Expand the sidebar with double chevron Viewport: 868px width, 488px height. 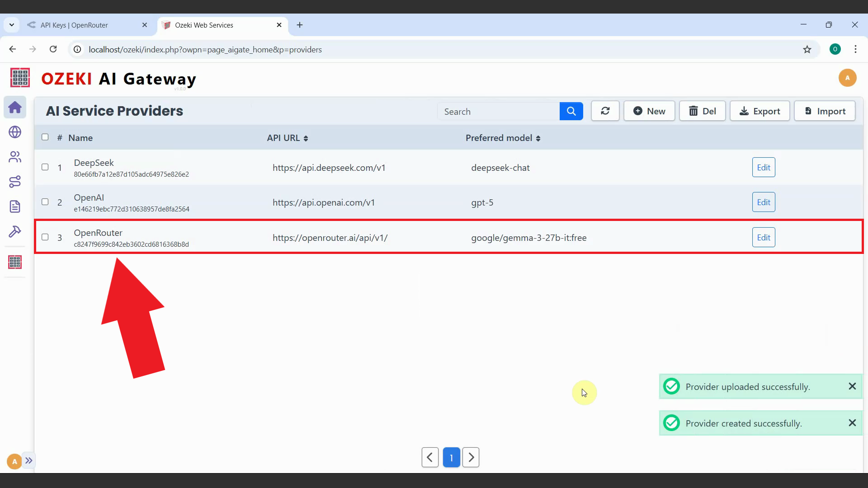click(x=29, y=460)
